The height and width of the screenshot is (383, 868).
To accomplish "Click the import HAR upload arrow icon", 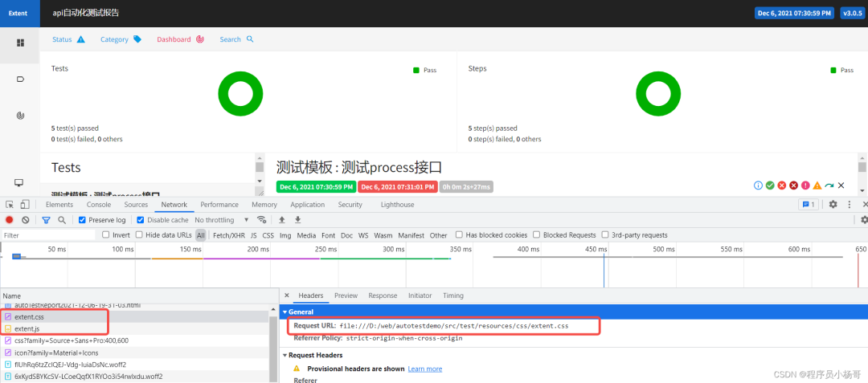I will point(282,220).
